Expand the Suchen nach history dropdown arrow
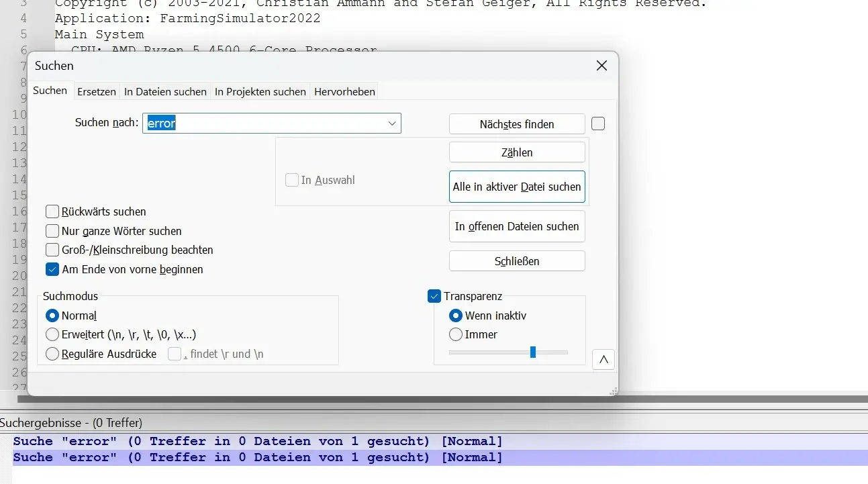This screenshot has width=868, height=484. tap(392, 124)
